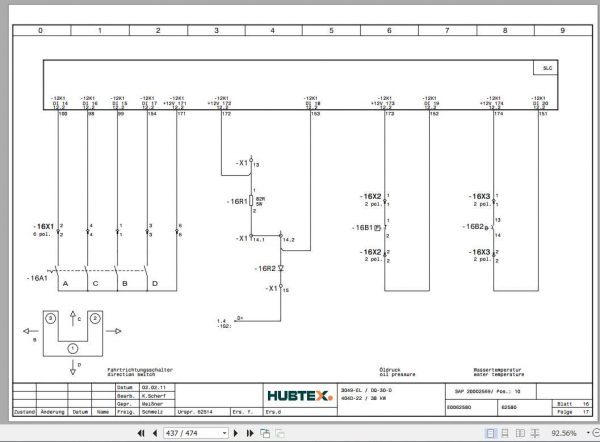Click the zoom out minus icon

596,433
